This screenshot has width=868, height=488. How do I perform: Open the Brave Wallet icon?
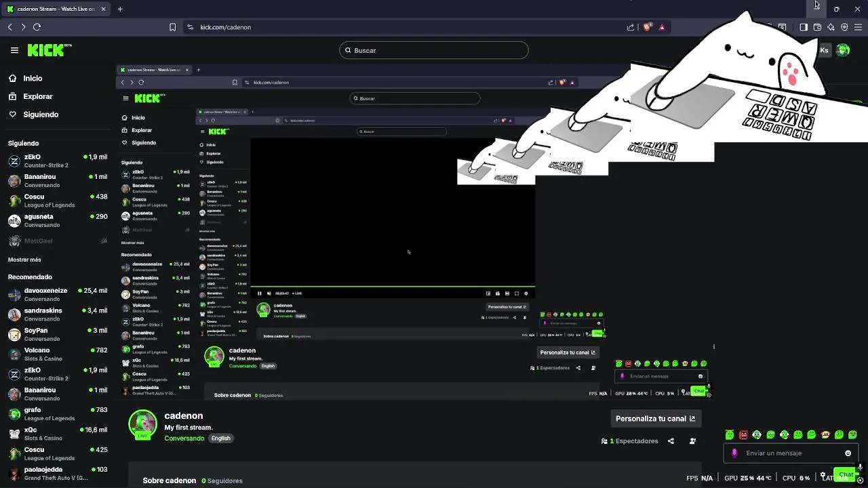tap(817, 27)
